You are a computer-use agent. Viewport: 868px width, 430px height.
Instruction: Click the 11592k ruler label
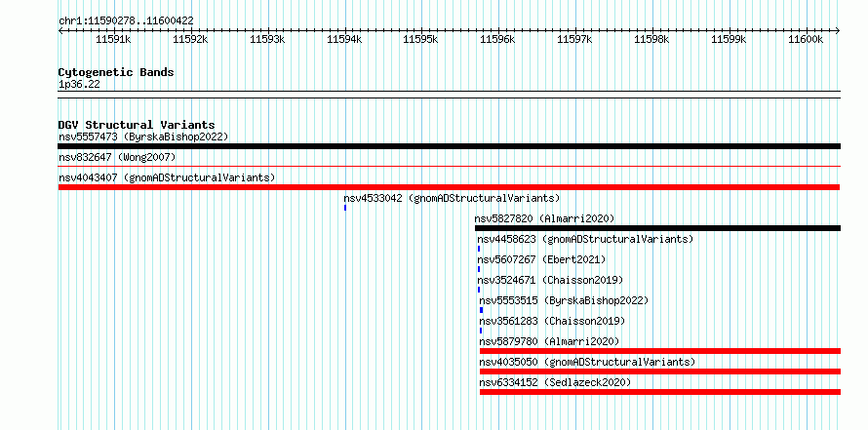[x=190, y=39]
